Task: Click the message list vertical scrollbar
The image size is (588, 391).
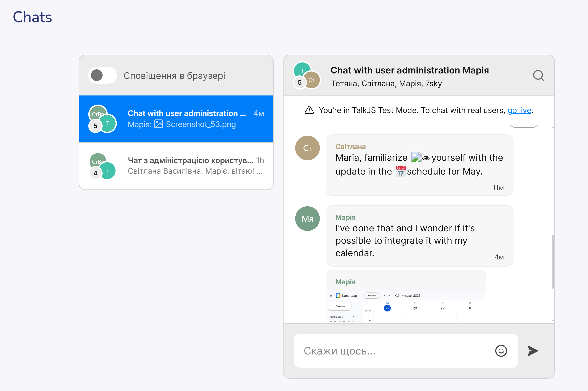Action: coord(552,261)
